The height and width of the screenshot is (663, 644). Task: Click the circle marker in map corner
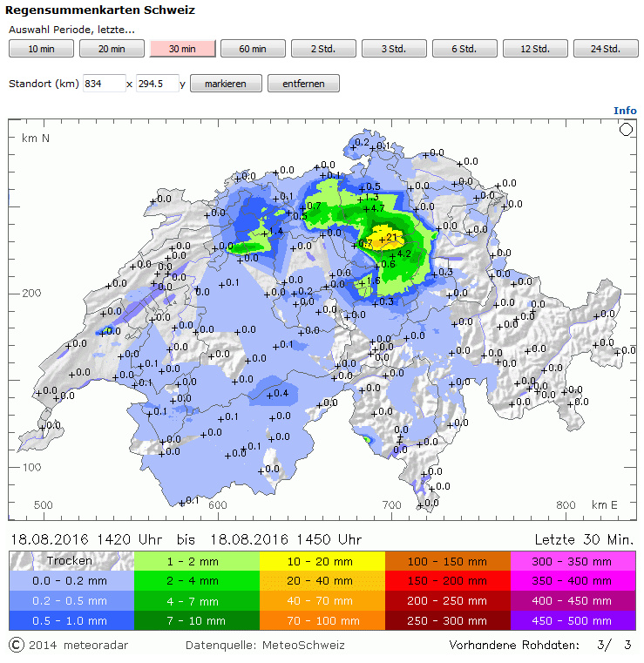point(626,130)
